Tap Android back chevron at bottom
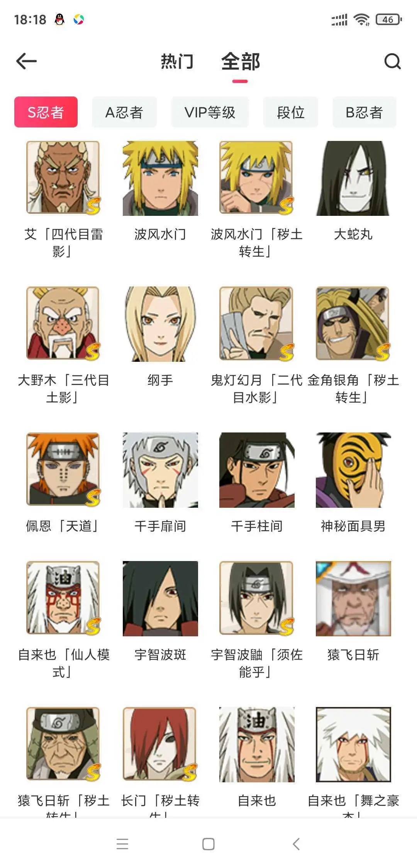This screenshot has height=868, width=417. pos(296,844)
